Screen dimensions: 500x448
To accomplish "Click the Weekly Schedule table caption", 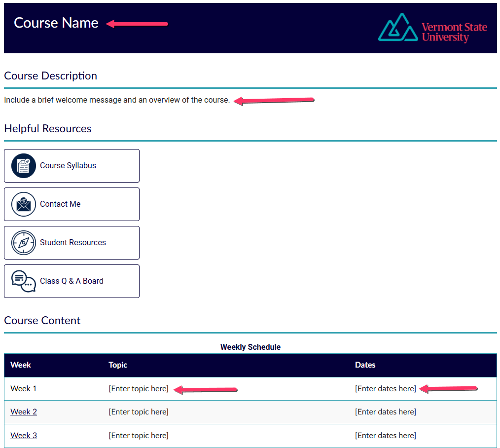I will click(250, 347).
